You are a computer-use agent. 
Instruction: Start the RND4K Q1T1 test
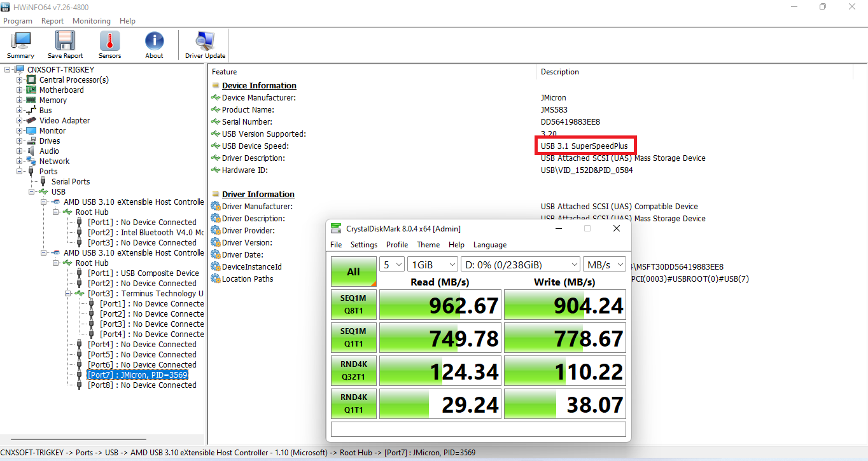click(353, 404)
